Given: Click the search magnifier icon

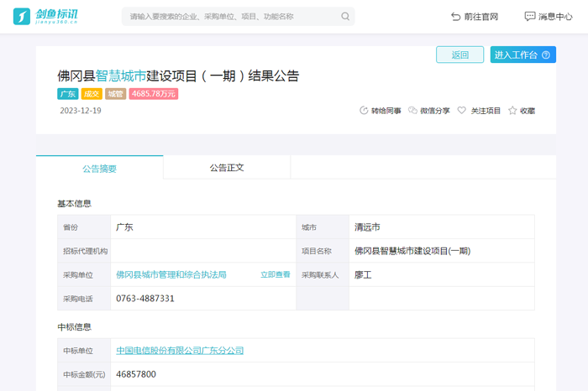Looking at the screenshot, I should coord(345,17).
